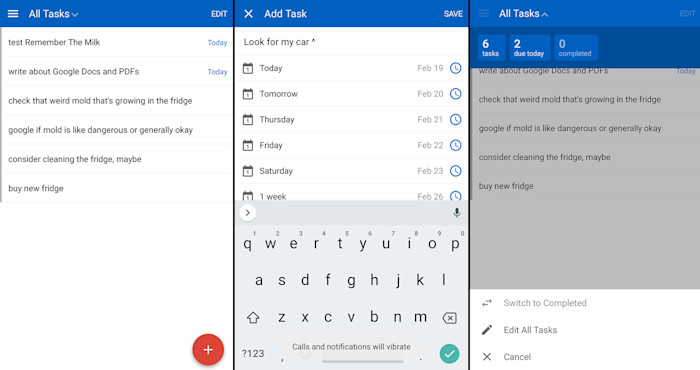Expand keyboard suggestion strip chevron arrow
Viewport: 700px width, 370px height.
[248, 213]
